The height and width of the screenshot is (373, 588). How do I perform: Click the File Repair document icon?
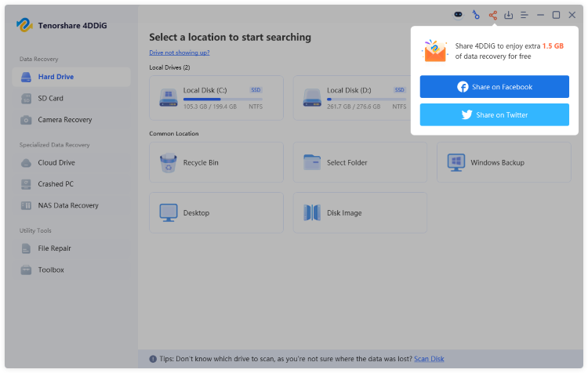click(26, 248)
